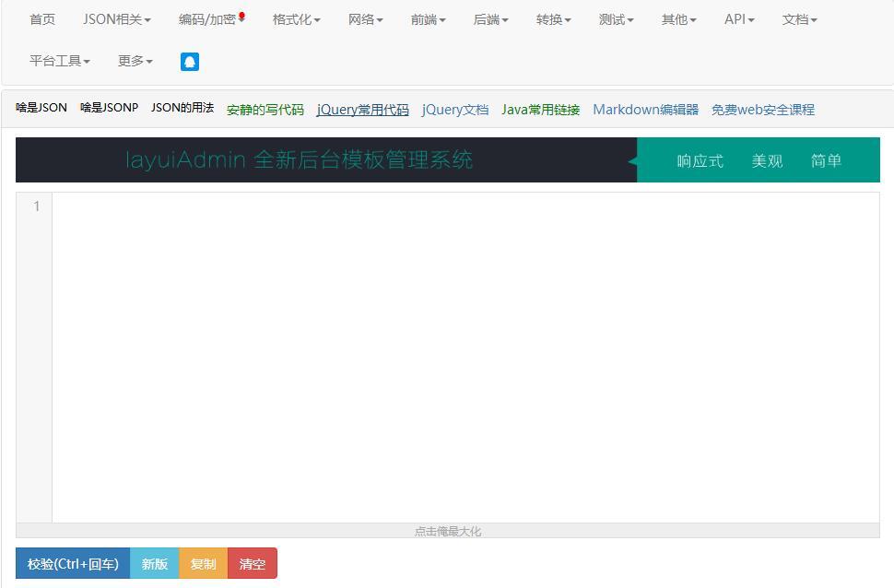Copy content with the 复制 button
Screen dimensions: 894x588
[203, 564]
